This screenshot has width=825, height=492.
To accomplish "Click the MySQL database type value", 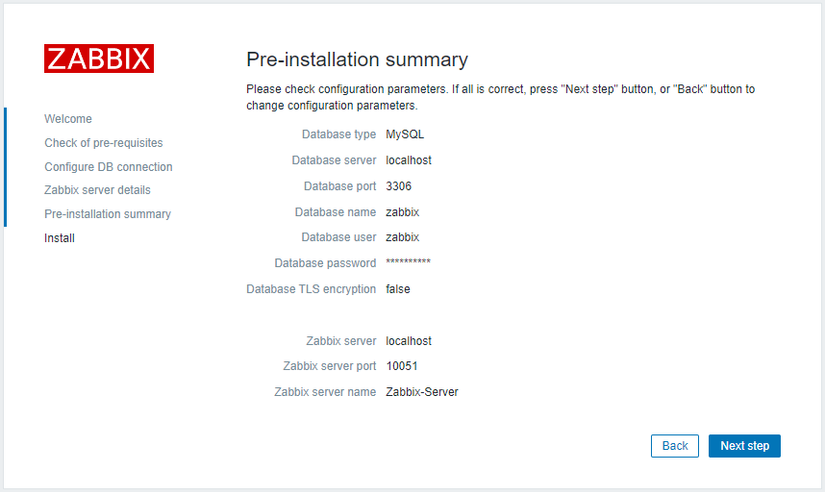I will [x=405, y=134].
